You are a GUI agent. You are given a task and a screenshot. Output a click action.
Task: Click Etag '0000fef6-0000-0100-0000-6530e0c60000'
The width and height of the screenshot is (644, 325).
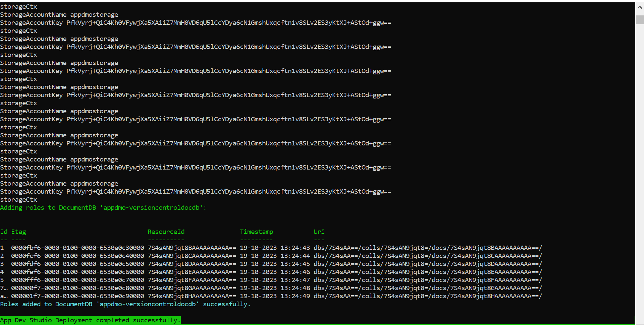pyautogui.click(x=77, y=272)
